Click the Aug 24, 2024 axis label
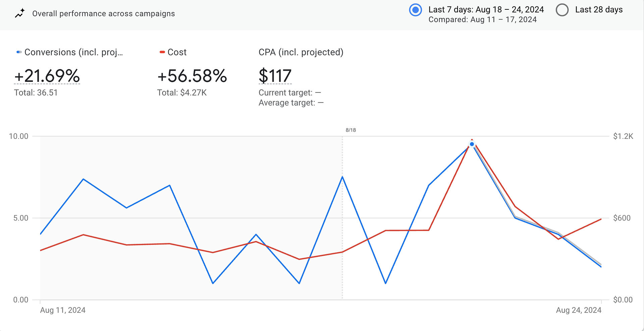The width and height of the screenshot is (644, 331). click(579, 310)
